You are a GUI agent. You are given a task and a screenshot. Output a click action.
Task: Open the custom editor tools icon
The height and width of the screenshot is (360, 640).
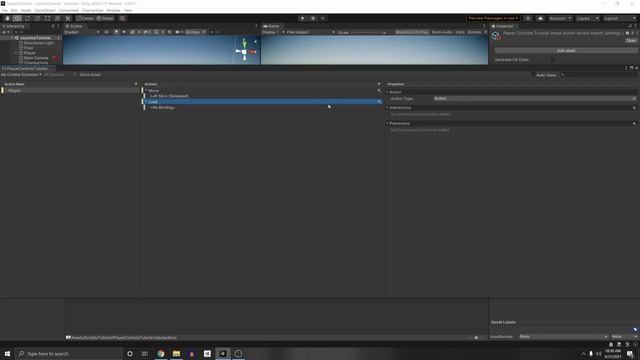coord(68,18)
